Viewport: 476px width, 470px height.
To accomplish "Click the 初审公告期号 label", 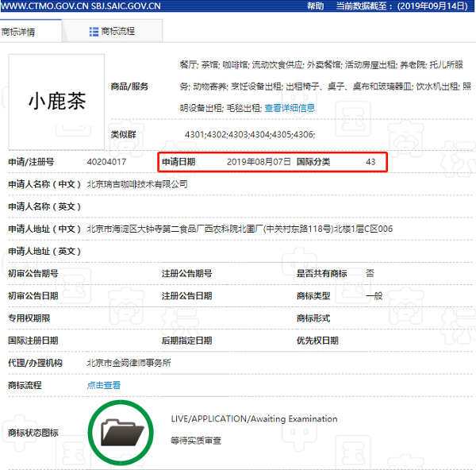I will coord(33,273).
